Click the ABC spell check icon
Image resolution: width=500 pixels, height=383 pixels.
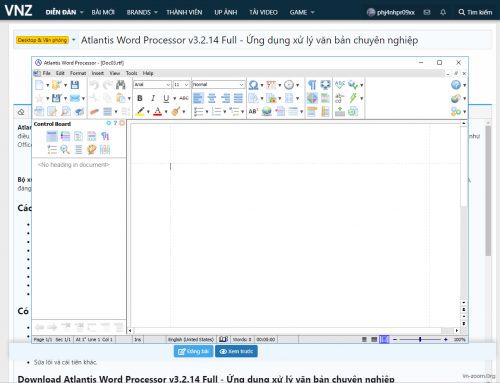[340, 85]
